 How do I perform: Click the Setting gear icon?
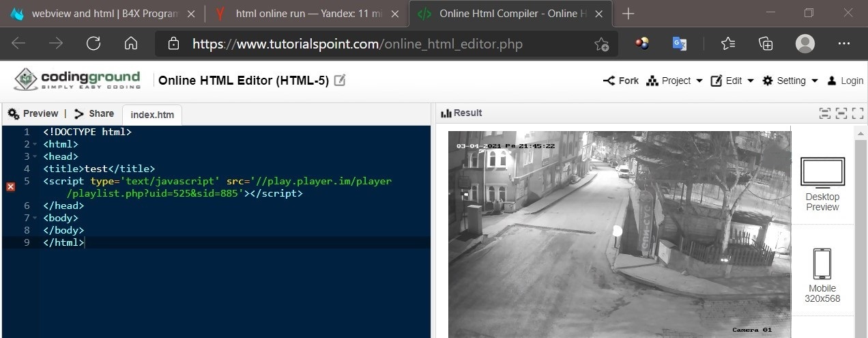point(768,81)
